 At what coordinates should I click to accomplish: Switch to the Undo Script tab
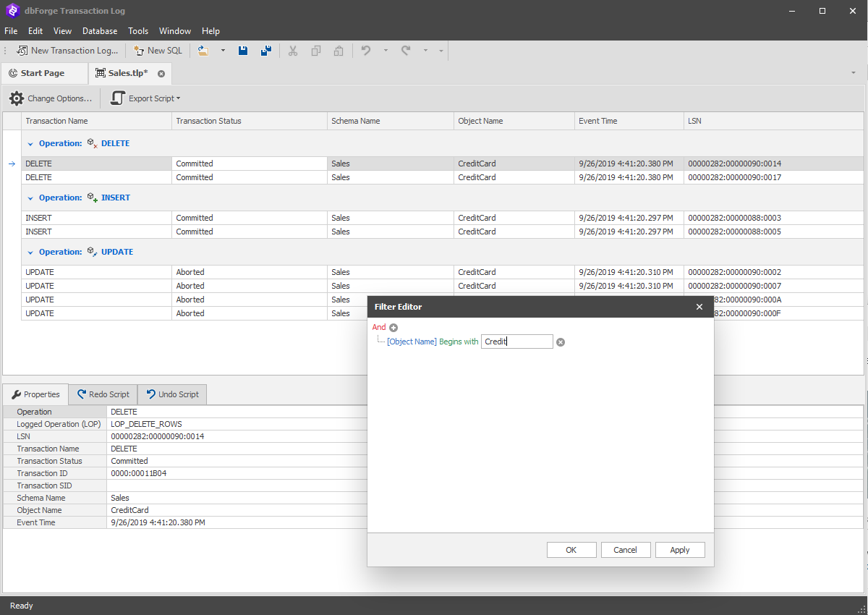point(172,394)
